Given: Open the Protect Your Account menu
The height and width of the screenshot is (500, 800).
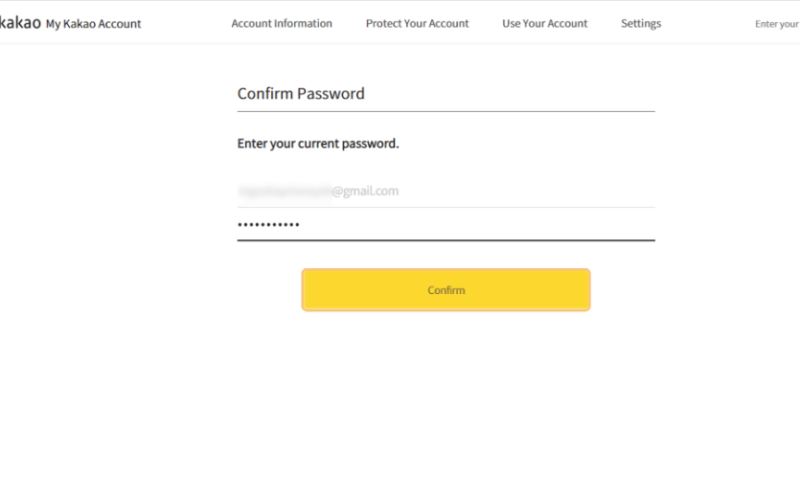Looking at the screenshot, I should click(417, 23).
